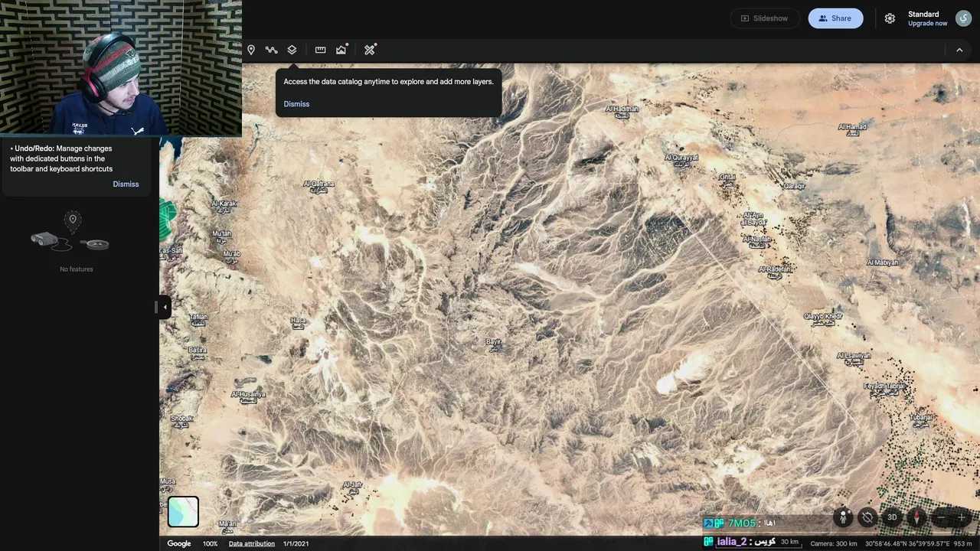Click the compass to face north

916,517
